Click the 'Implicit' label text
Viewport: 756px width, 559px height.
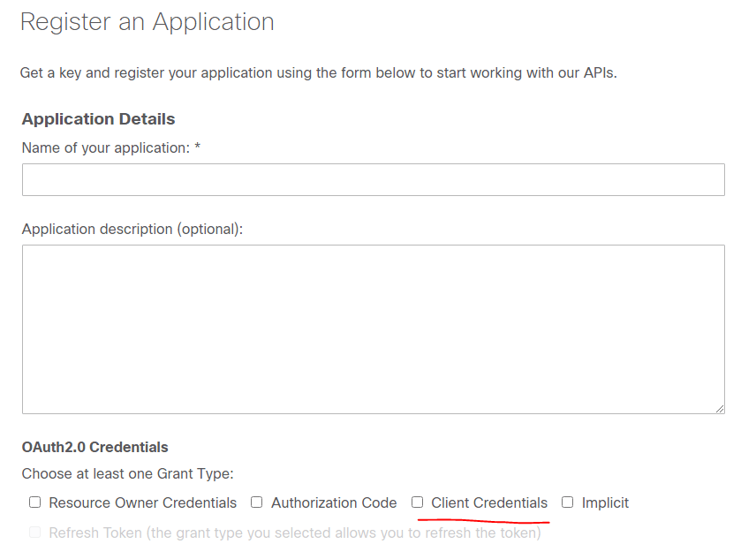pyautogui.click(x=605, y=502)
